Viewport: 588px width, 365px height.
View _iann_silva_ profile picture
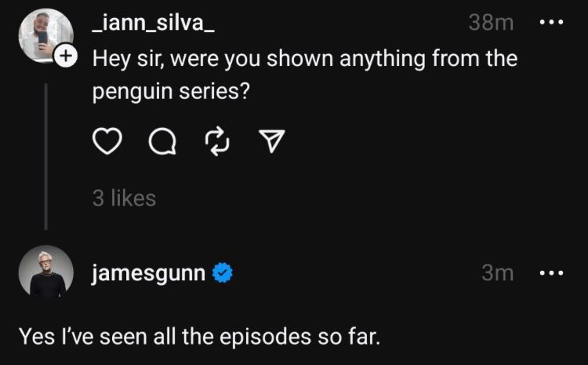[45, 35]
